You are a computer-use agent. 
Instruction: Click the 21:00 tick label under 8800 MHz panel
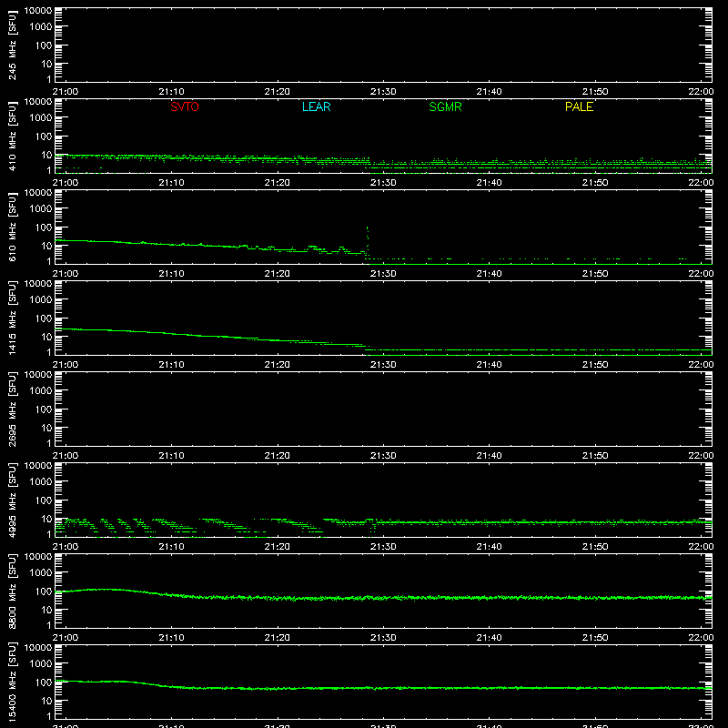pos(66,638)
